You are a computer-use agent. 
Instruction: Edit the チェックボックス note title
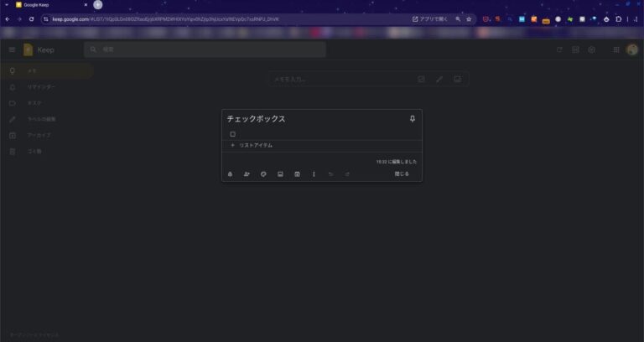(x=256, y=119)
